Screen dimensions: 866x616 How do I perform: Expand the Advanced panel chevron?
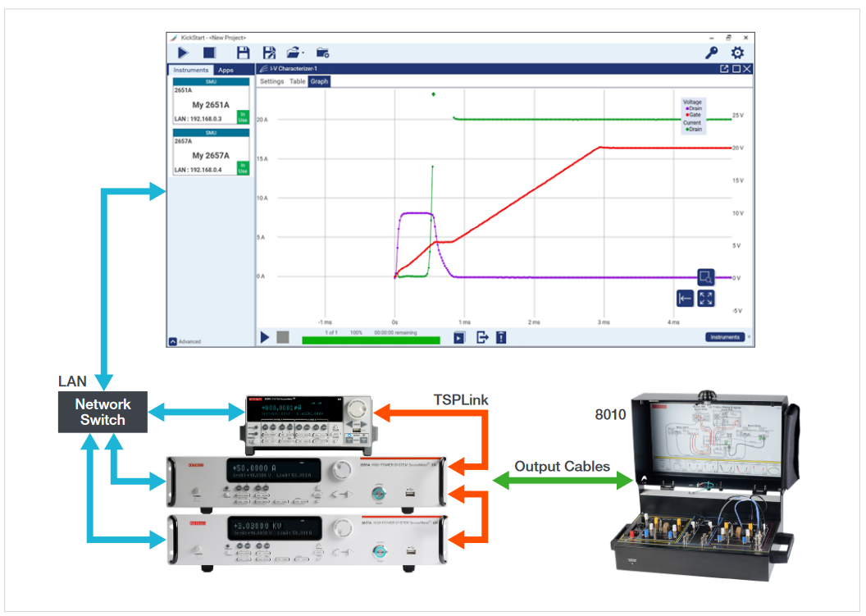(x=173, y=341)
